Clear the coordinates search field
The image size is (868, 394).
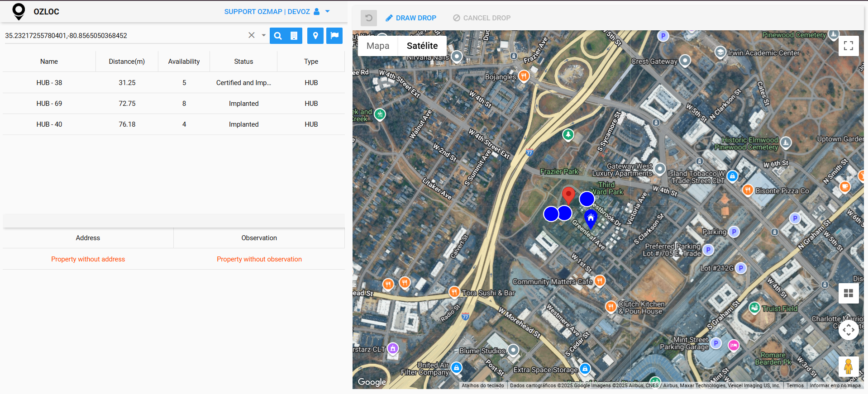coord(252,35)
